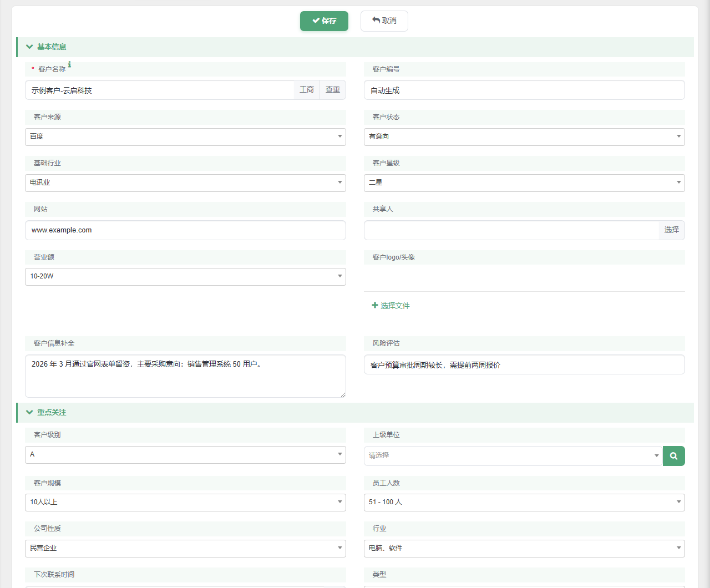Screen dimensions: 710x588
Task: Click the 工商 lookup button
Action: (x=307, y=90)
